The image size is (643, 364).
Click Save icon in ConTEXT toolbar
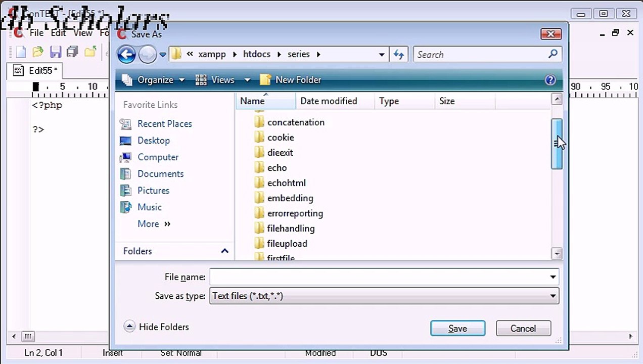55,52
